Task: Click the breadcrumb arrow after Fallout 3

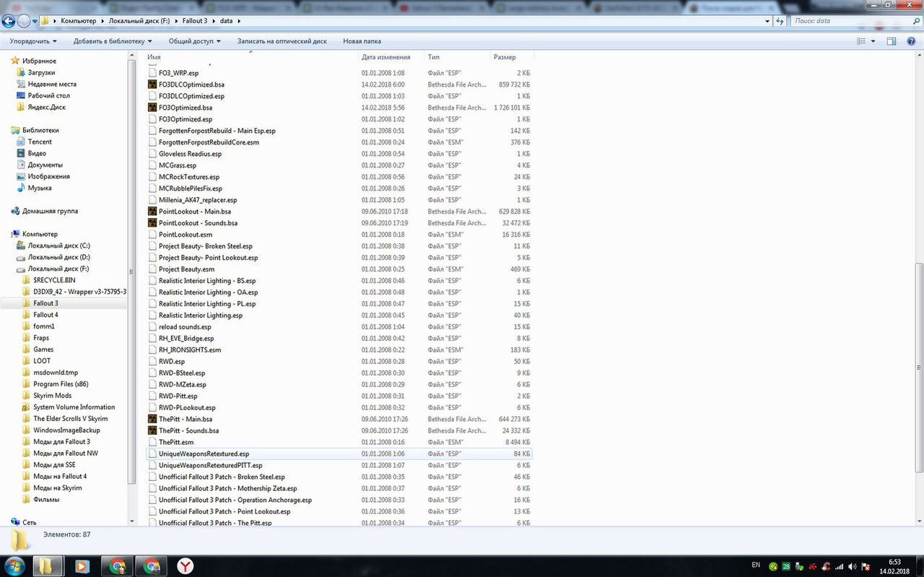Action: coord(214,21)
